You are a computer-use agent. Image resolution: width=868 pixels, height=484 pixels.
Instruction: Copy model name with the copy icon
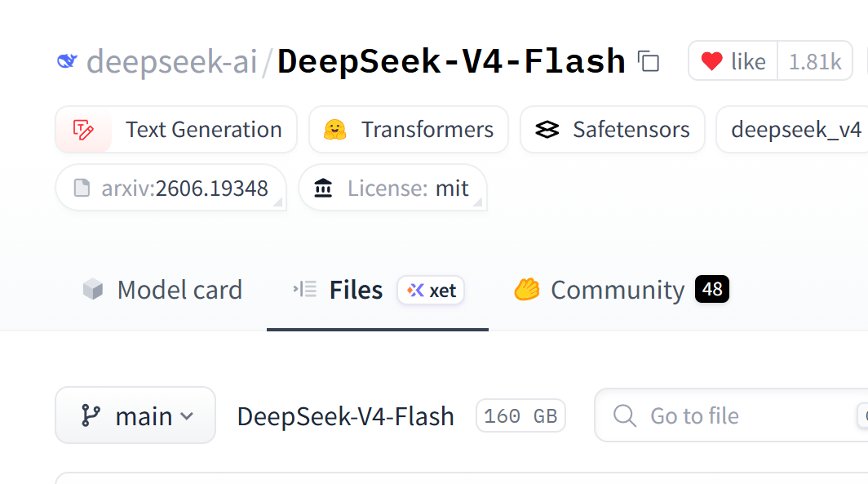[x=649, y=61]
